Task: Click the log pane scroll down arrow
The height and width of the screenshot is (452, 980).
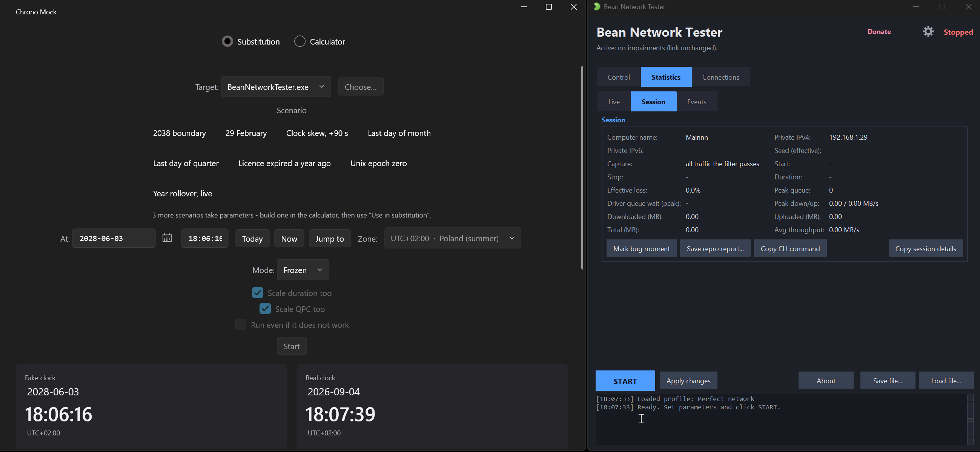Action: pos(970,441)
